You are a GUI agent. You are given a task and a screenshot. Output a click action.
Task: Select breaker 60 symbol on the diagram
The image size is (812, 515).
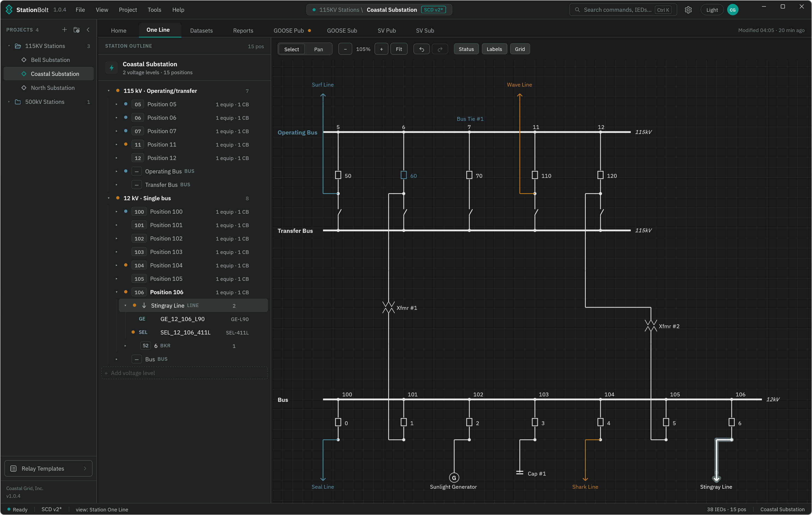[404, 175]
